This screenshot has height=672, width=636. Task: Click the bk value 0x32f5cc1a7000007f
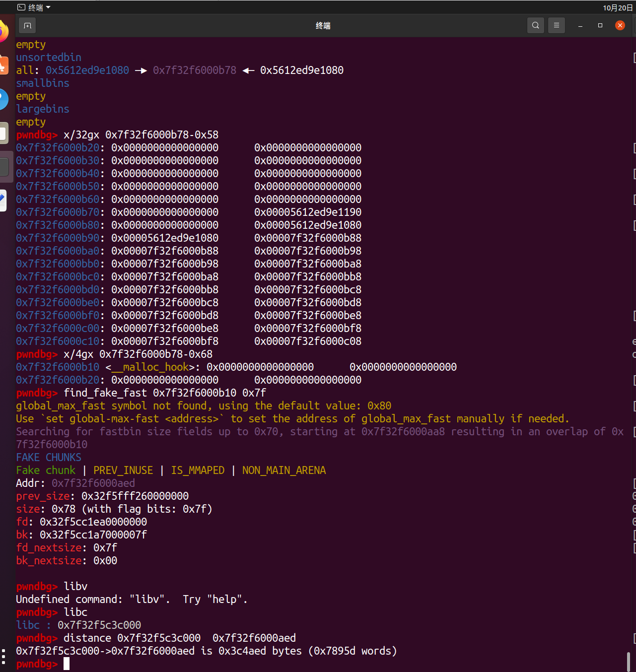point(93,535)
